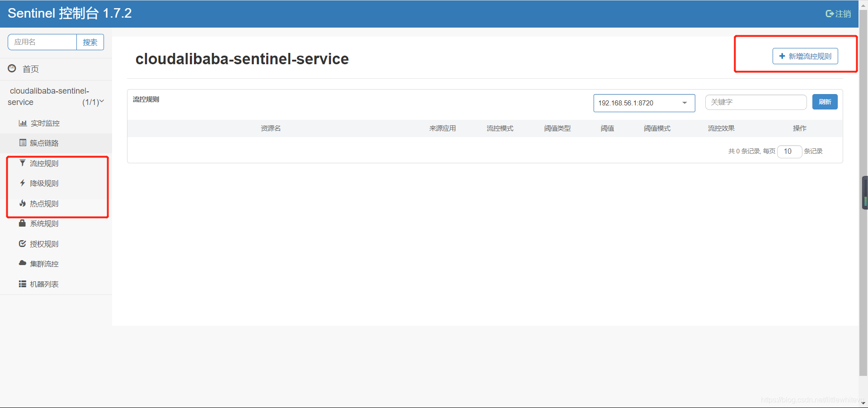This screenshot has height=408, width=868.
Task: Open 流控规则 menu item
Action: tap(56, 163)
